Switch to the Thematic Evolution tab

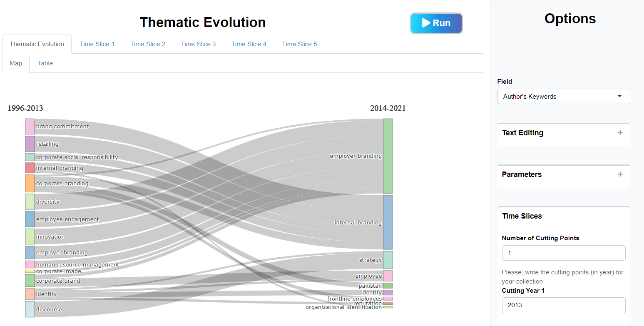37,44
